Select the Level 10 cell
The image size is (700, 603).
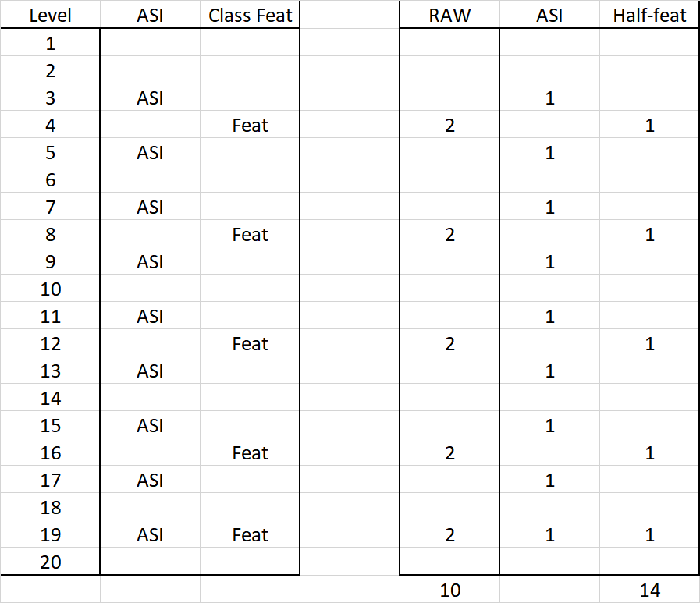(x=50, y=289)
